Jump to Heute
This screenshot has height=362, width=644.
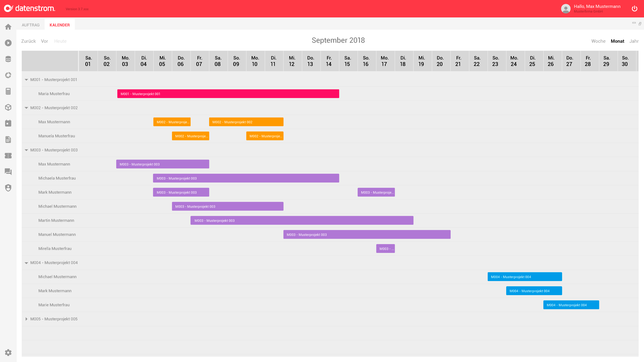tap(61, 41)
